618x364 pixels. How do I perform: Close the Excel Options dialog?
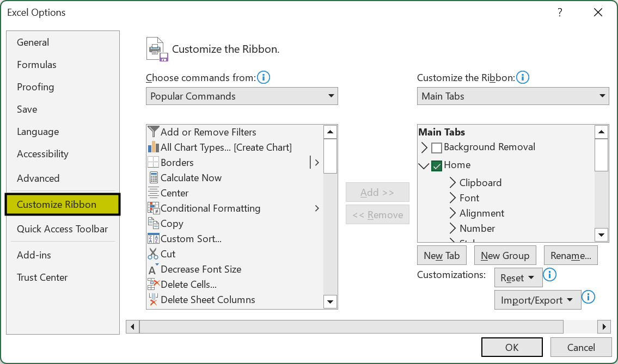[x=598, y=13]
